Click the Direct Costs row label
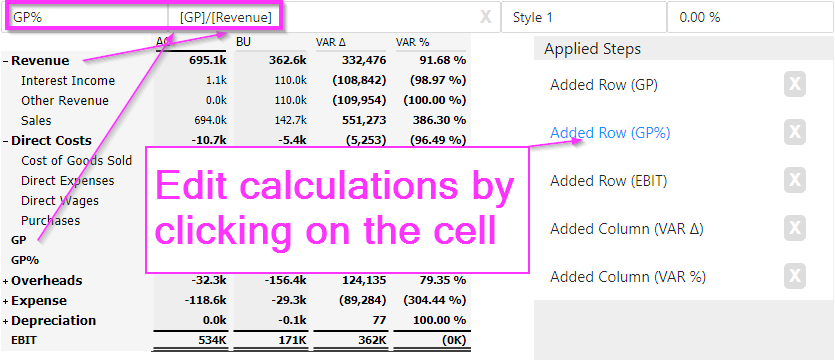The width and height of the screenshot is (835, 361). pos(51,141)
